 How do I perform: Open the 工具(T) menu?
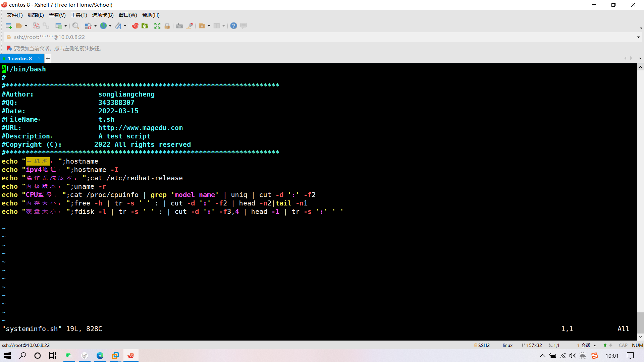click(79, 15)
